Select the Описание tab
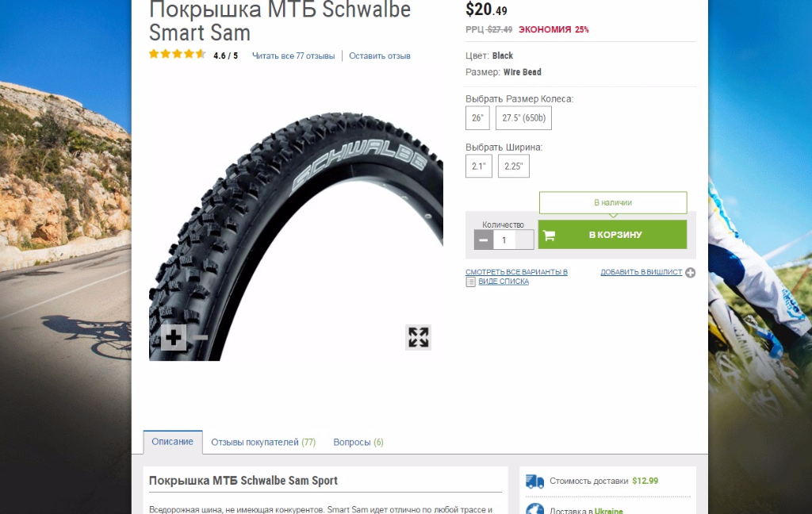 click(172, 442)
